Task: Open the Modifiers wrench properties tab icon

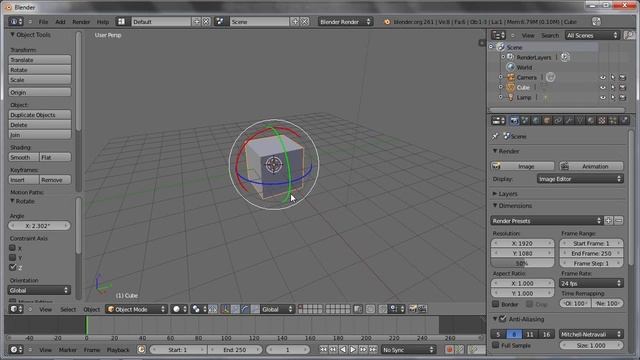Action: tap(569, 120)
